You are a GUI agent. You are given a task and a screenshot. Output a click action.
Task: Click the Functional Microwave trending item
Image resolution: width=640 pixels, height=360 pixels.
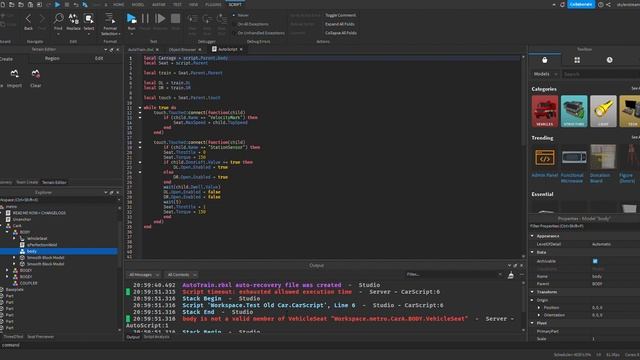pos(574,164)
